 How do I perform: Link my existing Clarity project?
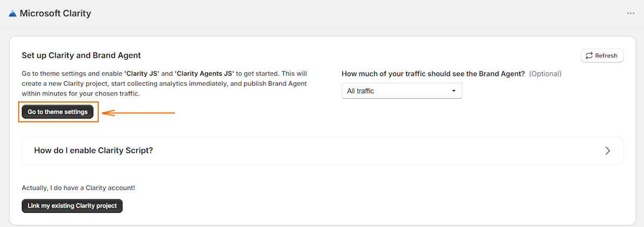click(72, 206)
